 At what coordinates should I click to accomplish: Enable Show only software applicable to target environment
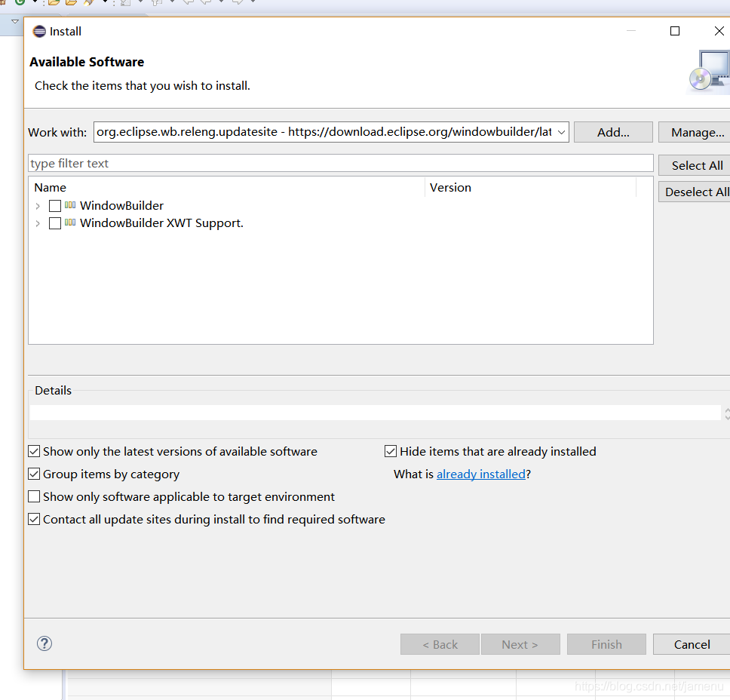click(34, 496)
